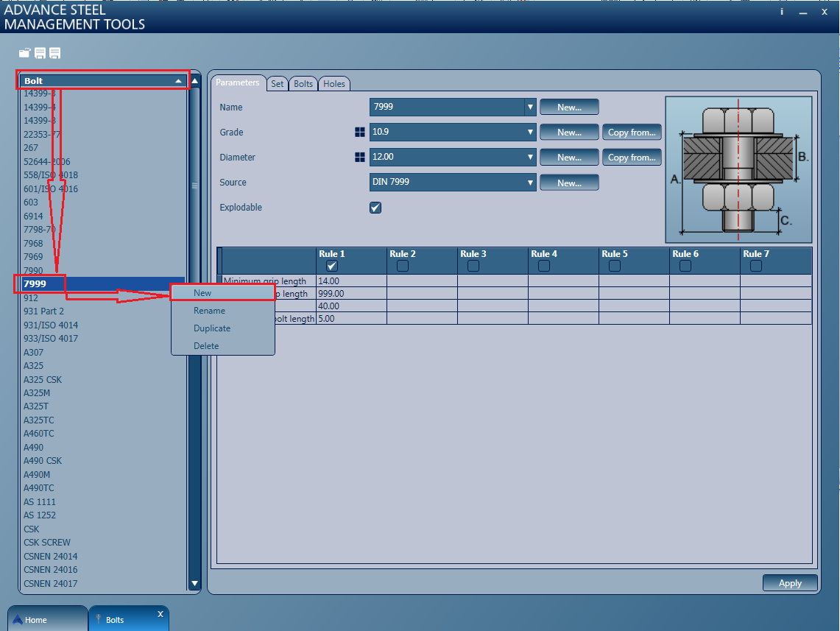This screenshot has height=631, width=840.
Task: Click the Apply button
Action: (790, 583)
